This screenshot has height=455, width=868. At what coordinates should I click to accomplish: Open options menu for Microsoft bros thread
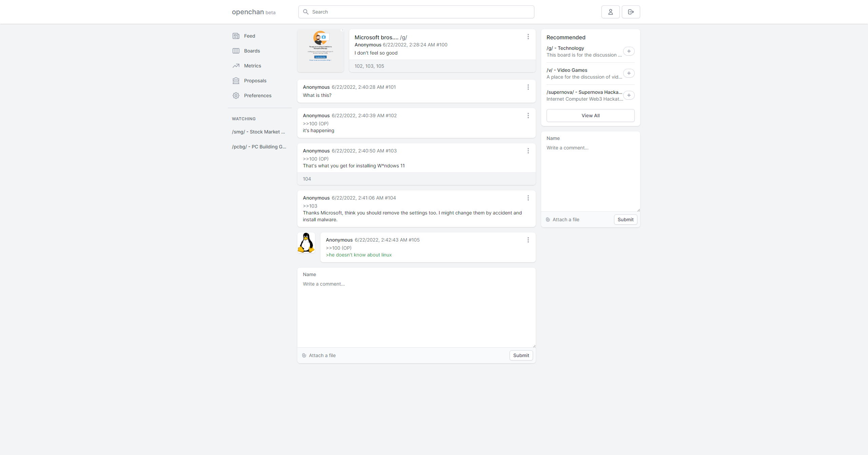pos(528,37)
